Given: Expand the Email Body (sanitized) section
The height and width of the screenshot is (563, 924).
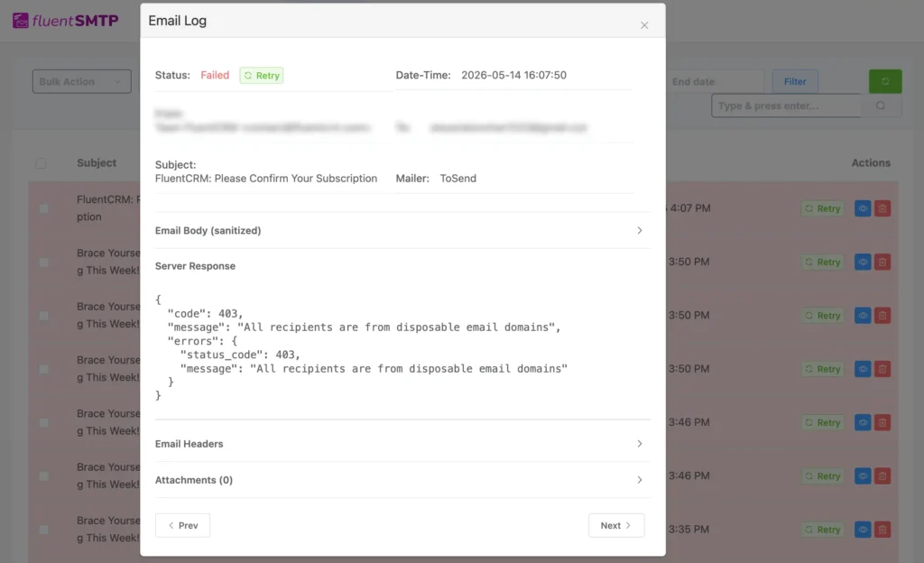Looking at the screenshot, I should (402, 230).
